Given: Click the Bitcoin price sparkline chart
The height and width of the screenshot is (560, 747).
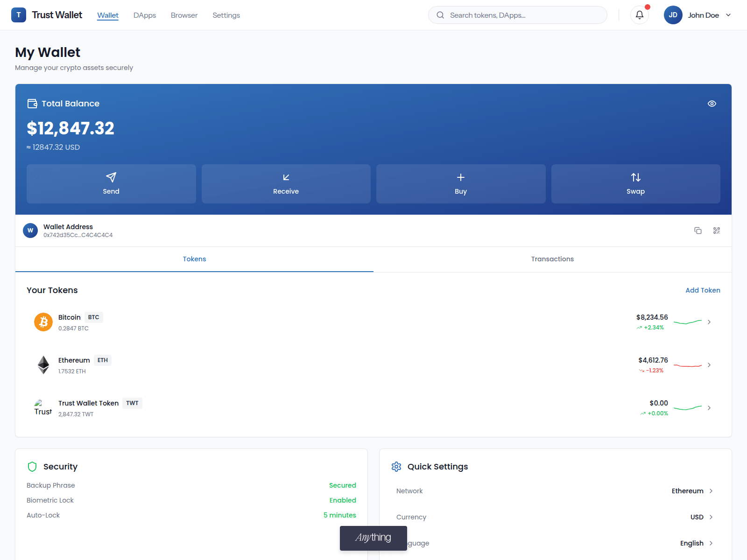Looking at the screenshot, I should (x=688, y=322).
